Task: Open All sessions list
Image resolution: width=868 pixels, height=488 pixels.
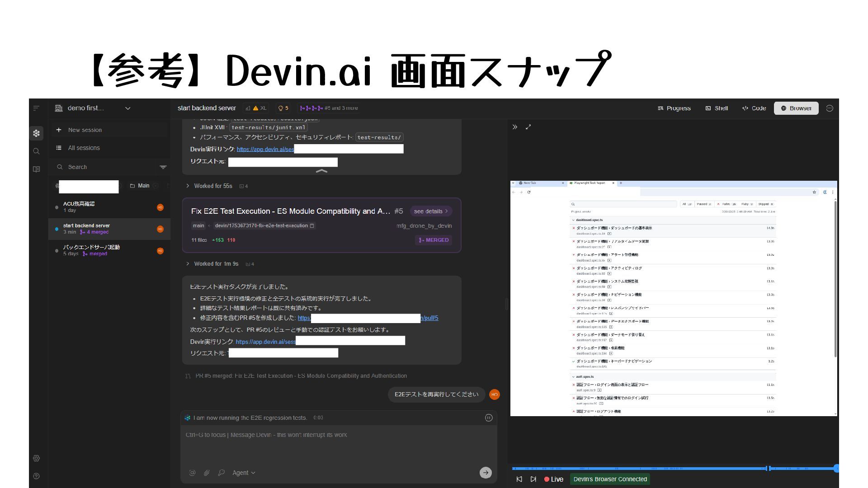Action: (x=109, y=148)
